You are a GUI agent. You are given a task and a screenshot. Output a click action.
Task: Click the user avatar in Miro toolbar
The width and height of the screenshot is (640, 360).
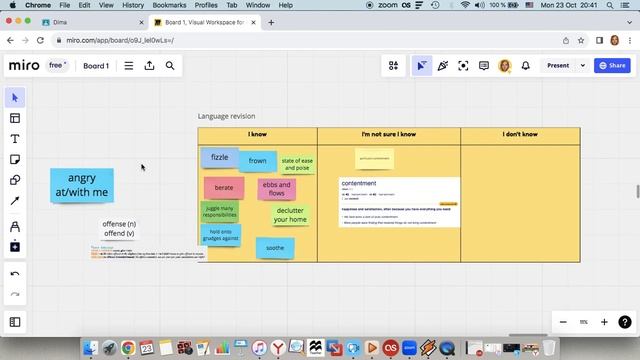pyautogui.click(x=505, y=66)
